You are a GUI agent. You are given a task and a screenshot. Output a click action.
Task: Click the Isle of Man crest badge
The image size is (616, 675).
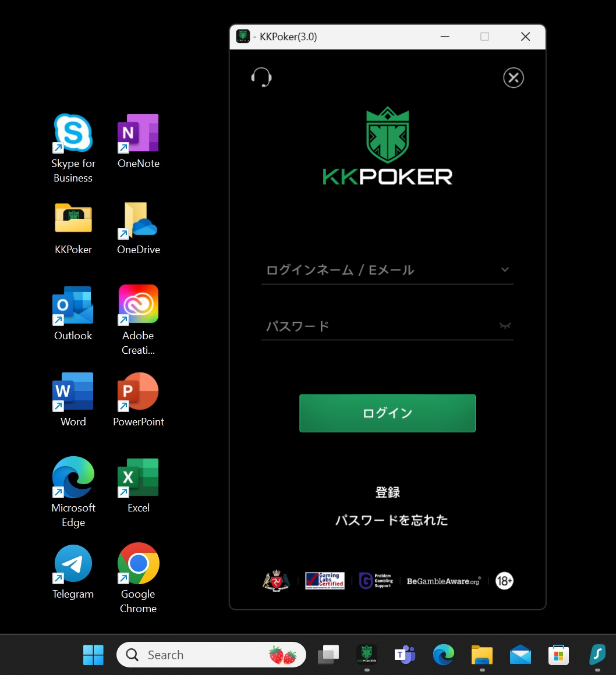(277, 581)
